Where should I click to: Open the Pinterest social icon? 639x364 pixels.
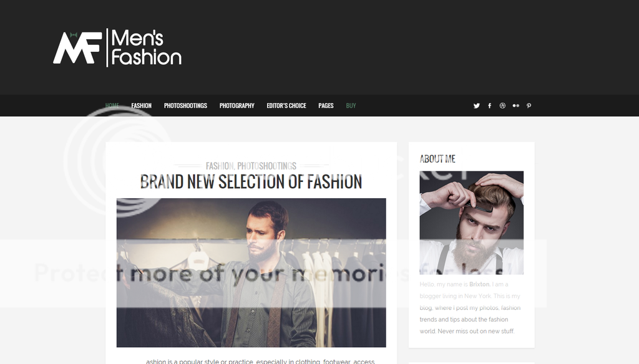tap(529, 106)
